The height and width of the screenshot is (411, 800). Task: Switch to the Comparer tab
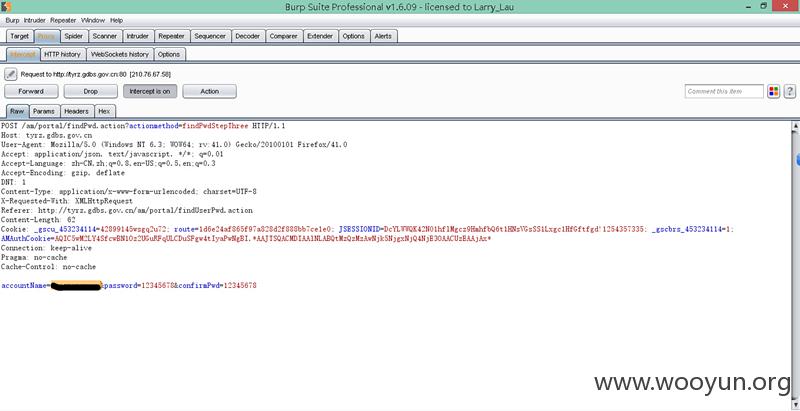(284, 36)
